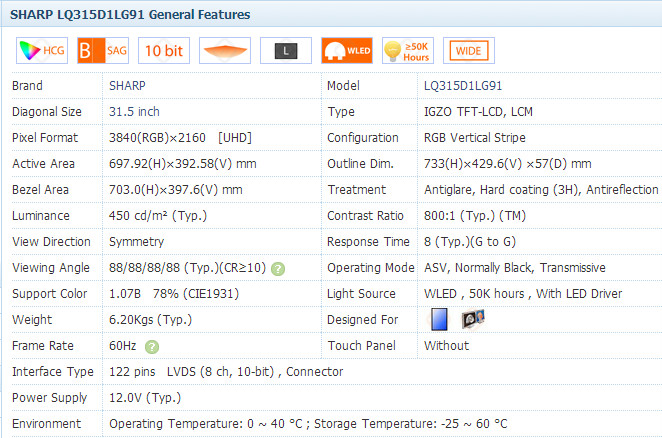Click the View Direction row label
This screenshot has height=438, width=662.
[x=52, y=242]
